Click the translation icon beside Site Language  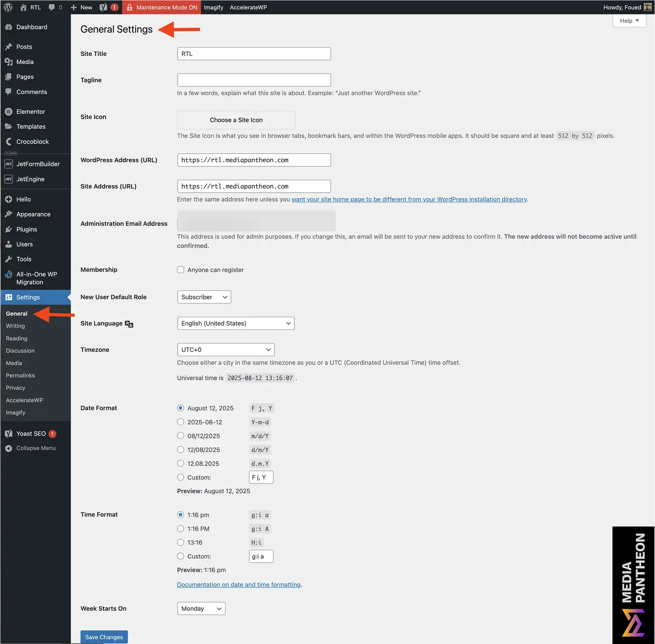pyautogui.click(x=129, y=324)
